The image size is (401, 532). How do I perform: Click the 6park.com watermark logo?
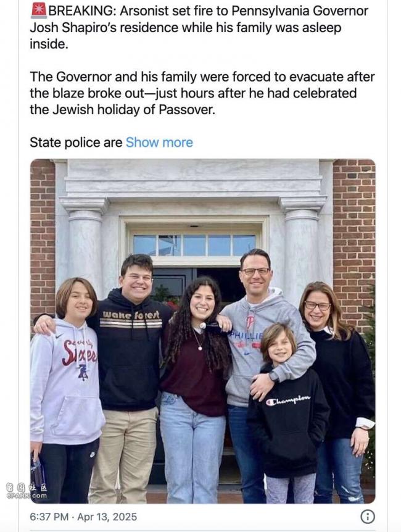[26, 491]
